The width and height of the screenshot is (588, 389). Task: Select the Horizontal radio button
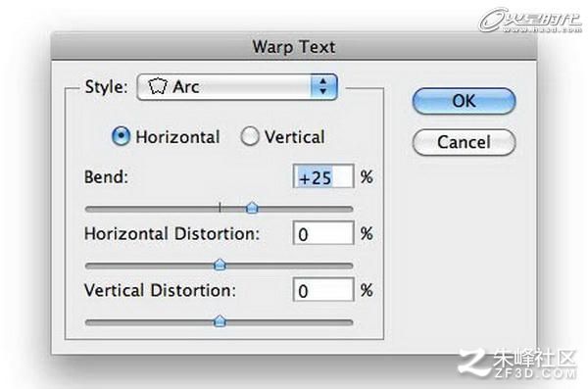(x=121, y=136)
